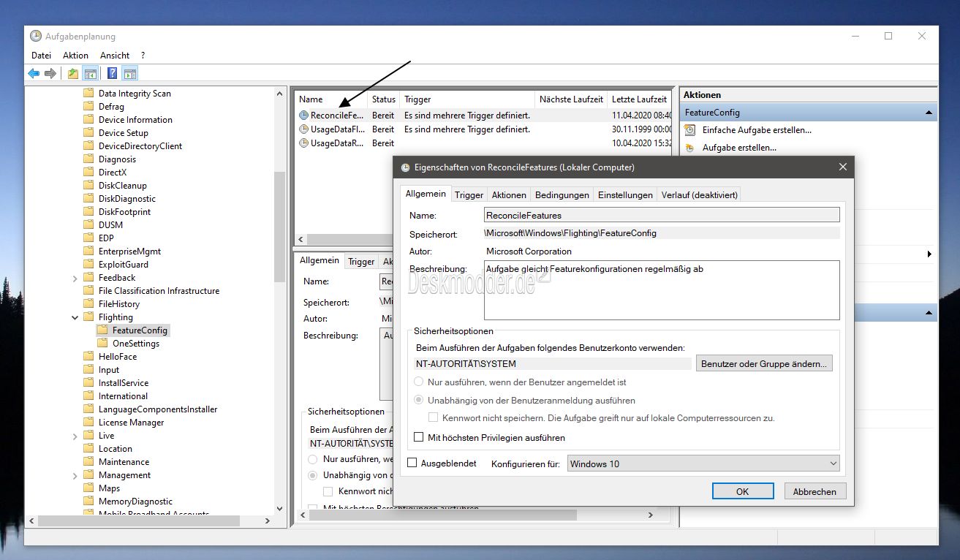Toggle Kennwort checkbox in background details pane
Image resolution: width=960 pixels, height=560 pixels.
pyautogui.click(x=328, y=491)
